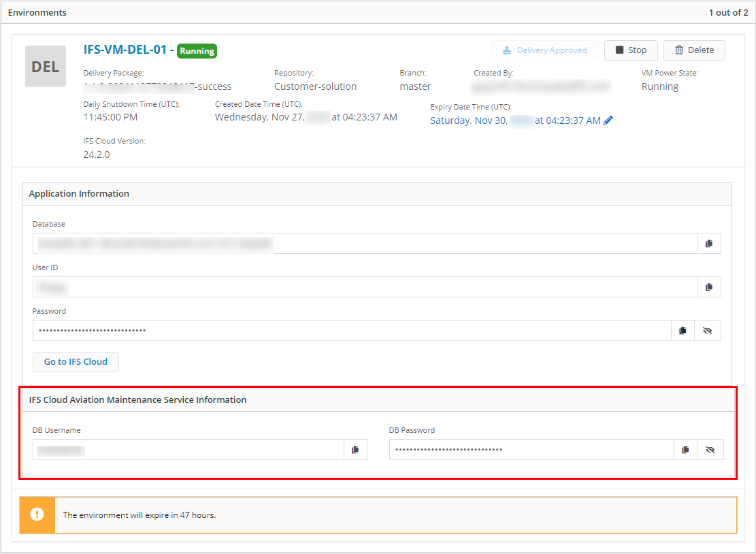Click the Delivery Approved button
Viewport: 756px width, 554px height.
click(545, 50)
